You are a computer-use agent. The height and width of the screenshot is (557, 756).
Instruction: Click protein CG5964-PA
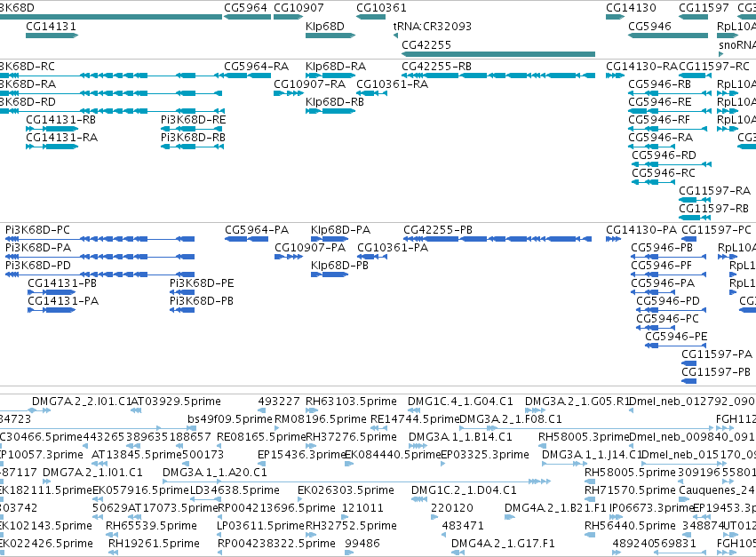(x=246, y=239)
